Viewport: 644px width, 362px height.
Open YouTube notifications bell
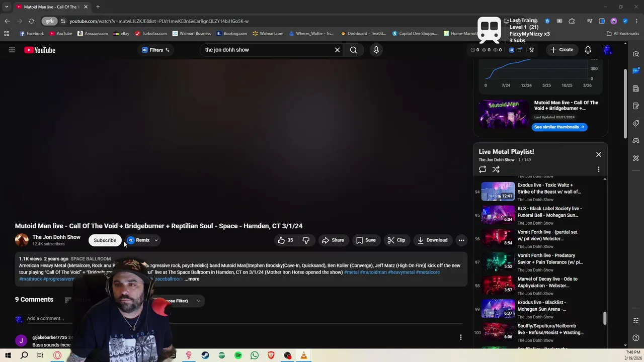[x=588, y=50]
